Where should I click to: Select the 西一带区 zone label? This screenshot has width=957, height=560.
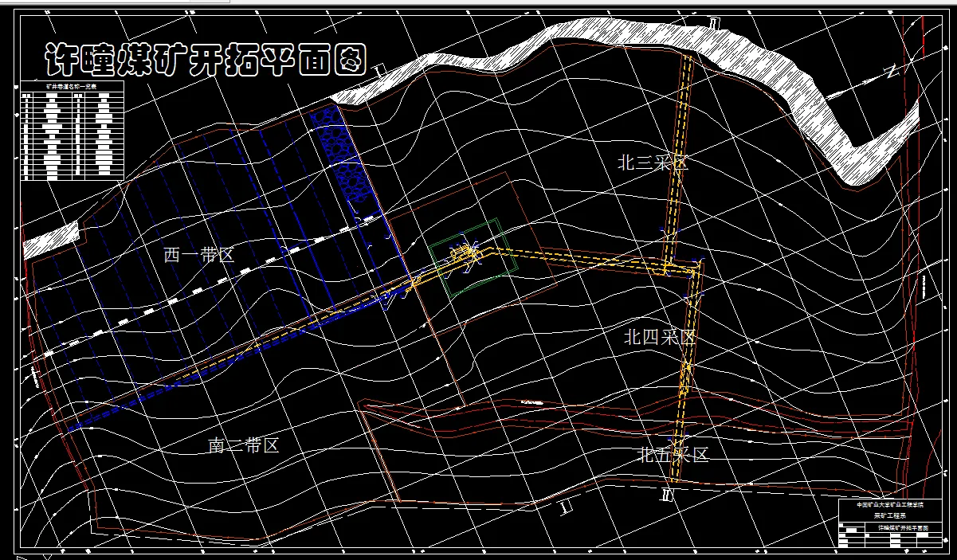coord(198,256)
